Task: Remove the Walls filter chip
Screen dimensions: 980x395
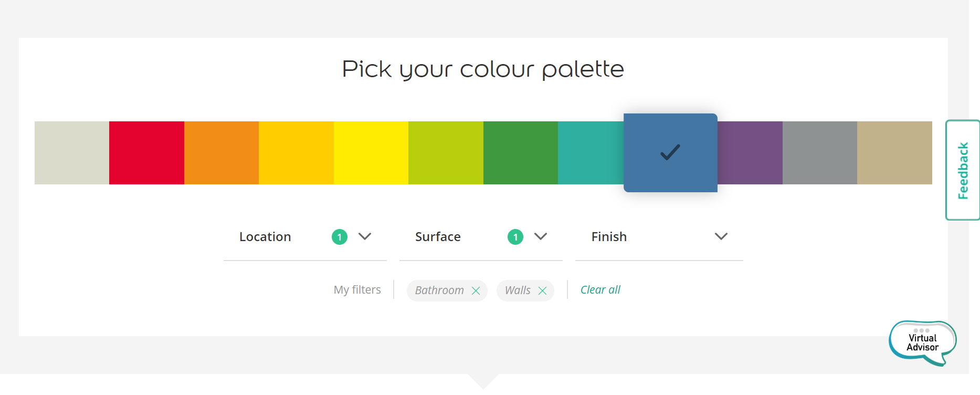Action: pyautogui.click(x=542, y=290)
